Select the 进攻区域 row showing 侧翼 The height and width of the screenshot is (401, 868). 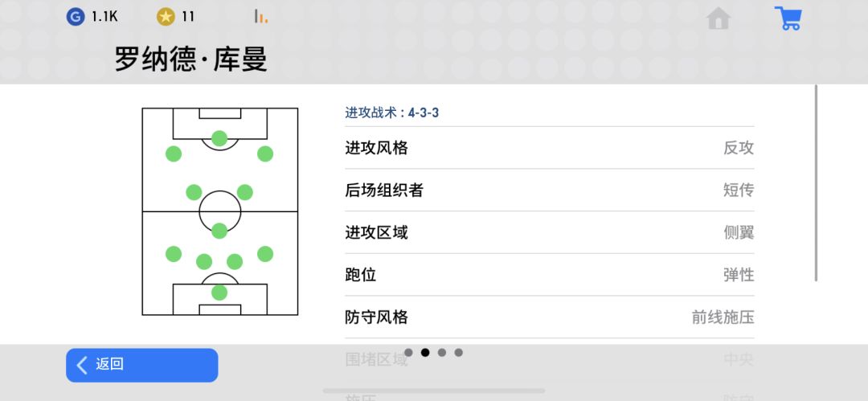coord(549,232)
